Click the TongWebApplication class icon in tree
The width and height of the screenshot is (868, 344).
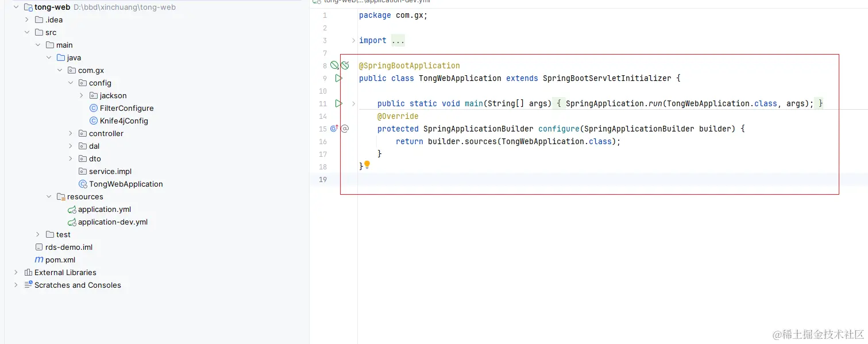83,184
